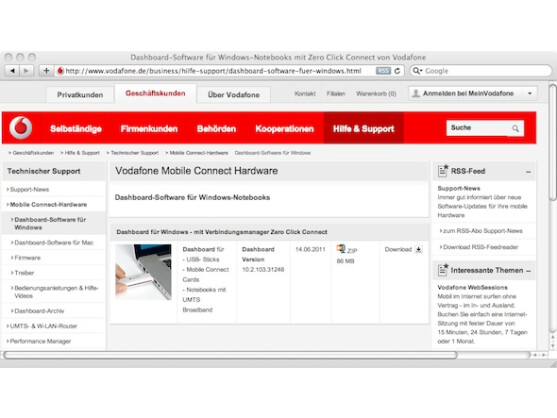Open Support-News in the sidebar
Screen dimensions: 557x418
click(29, 190)
